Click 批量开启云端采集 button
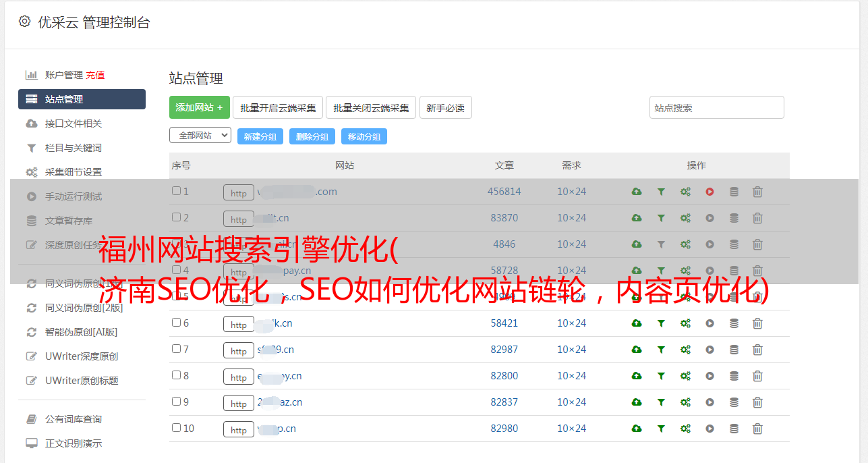868x463 pixels. (x=278, y=107)
